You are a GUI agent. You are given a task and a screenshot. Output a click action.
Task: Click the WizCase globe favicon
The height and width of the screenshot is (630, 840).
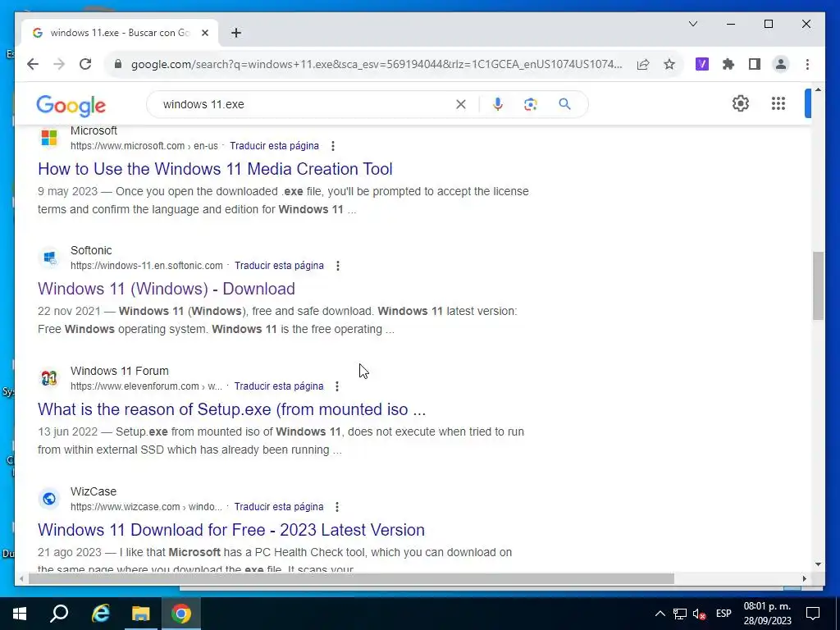[x=48, y=499]
